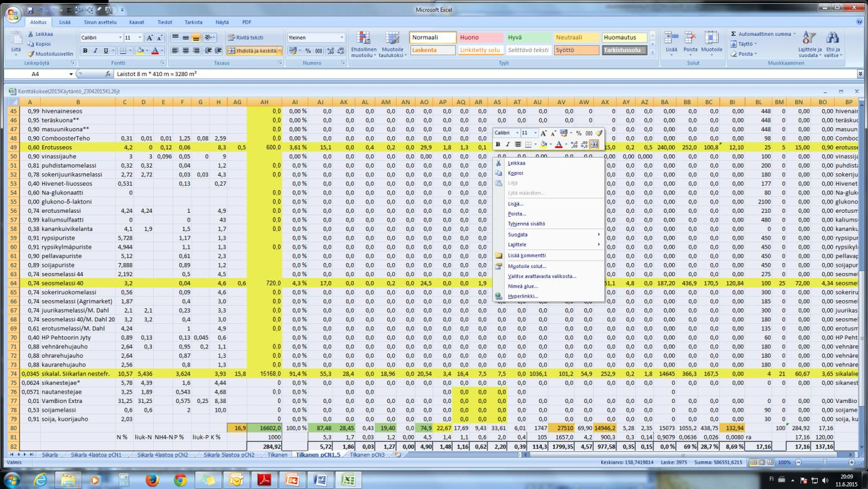Screen dimensions: 868x489
Task: Apply percent style in ribbon Numero group
Action: (308, 51)
